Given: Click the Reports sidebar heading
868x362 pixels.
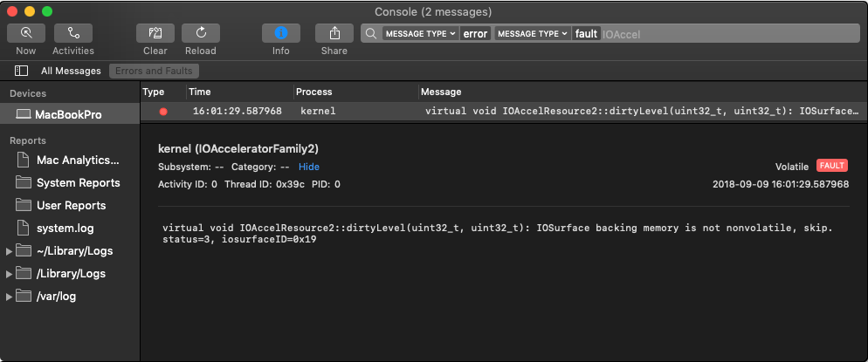Looking at the screenshot, I should click(x=28, y=140).
